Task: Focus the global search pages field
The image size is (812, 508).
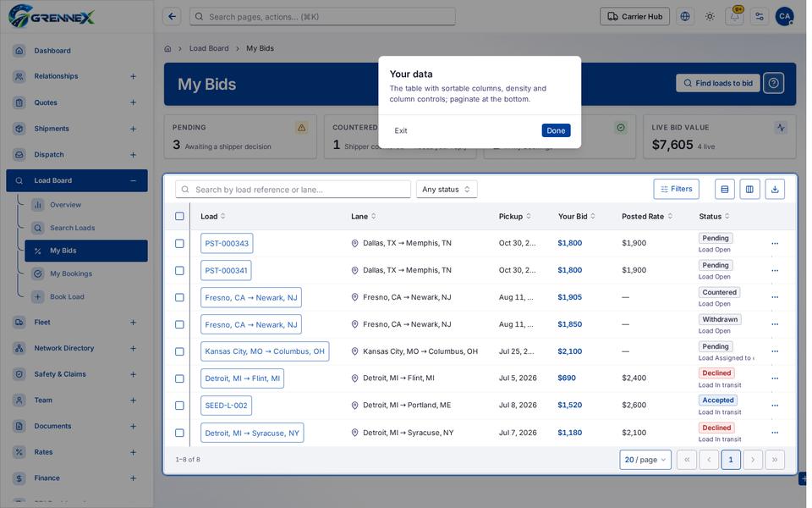Action: point(322,17)
